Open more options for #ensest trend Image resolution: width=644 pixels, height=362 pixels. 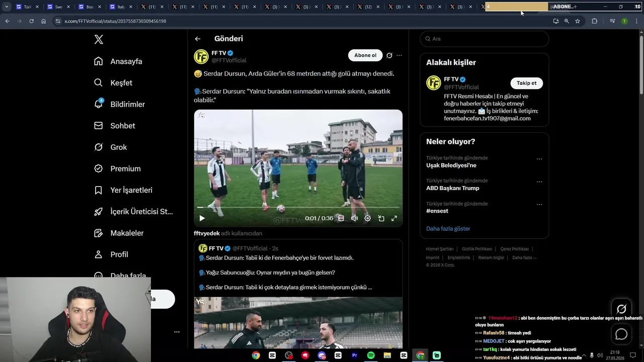tap(539, 205)
